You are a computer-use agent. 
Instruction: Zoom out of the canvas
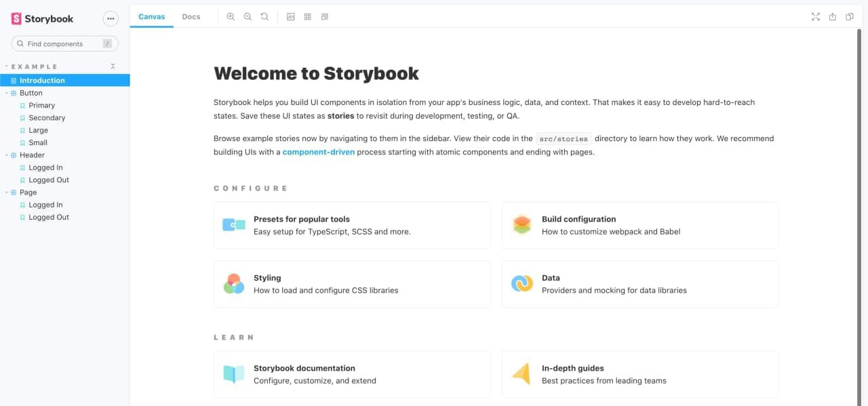click(x=248, y=16)
